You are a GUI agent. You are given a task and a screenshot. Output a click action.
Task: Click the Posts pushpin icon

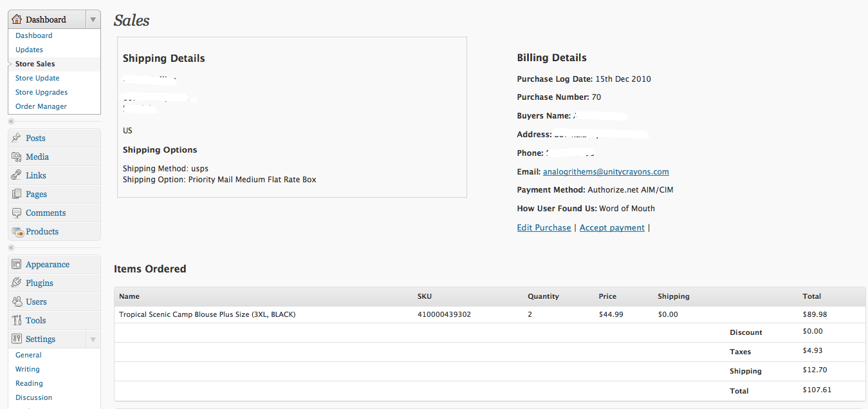(17, 138)
